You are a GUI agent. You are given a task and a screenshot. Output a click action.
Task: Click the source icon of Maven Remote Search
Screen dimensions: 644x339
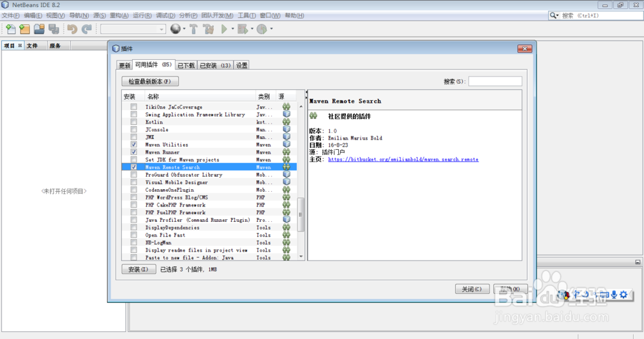coord(287,167)
